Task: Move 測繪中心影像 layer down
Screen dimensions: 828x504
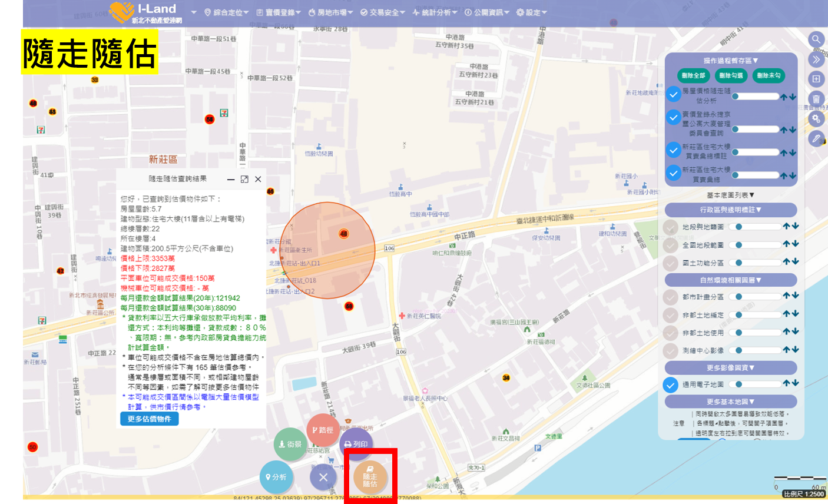Action: (x=795, y=349)
